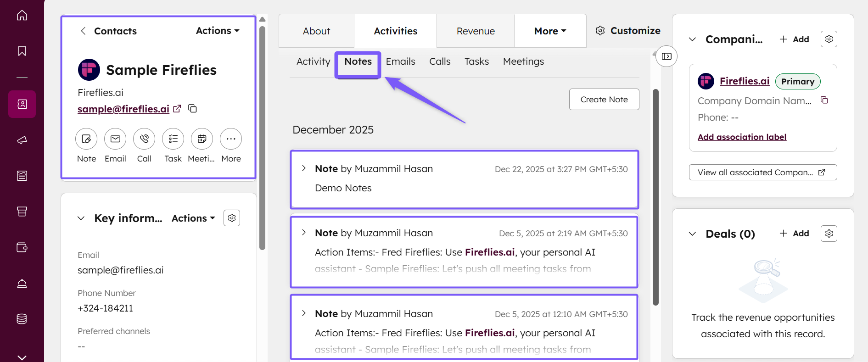Toggle the right sidebar collapse button
Image resolution: width=868 pixels, height=362 pixels.
coord(666,56)
